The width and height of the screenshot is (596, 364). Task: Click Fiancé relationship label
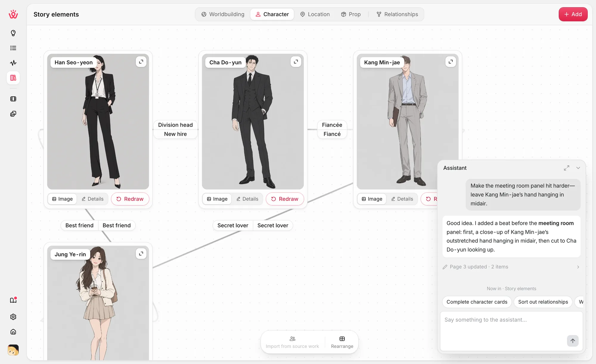tap(332, 134)
